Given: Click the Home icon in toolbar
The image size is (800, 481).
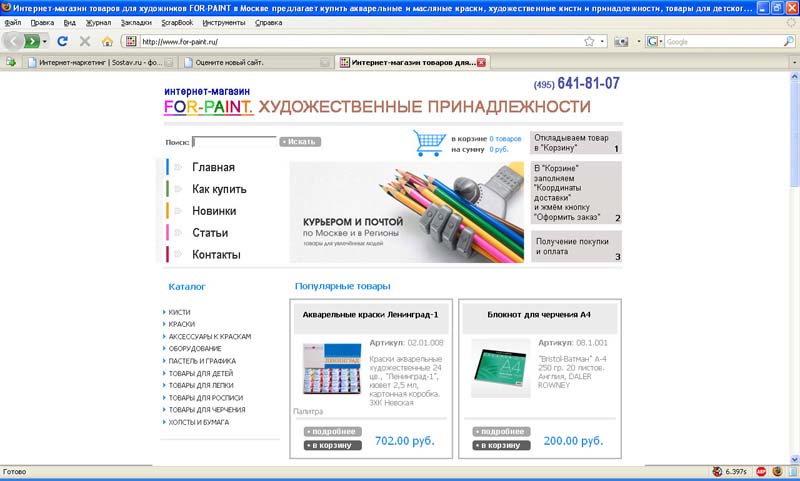Looking at the screenshot, I should 106,42.
